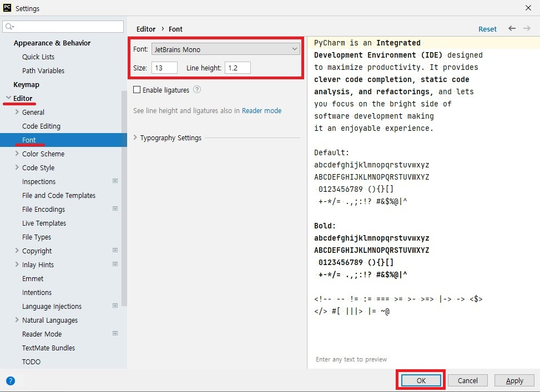Click the scope icon beside Inspections
The height and width of the screenshot is (392, 540).
click(115, 181)
